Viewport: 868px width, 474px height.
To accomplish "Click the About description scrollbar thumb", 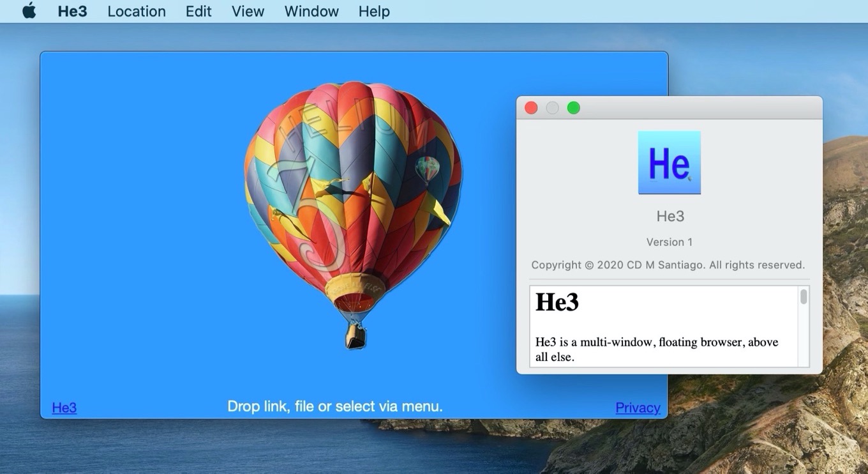I will (x=804, y=296).
